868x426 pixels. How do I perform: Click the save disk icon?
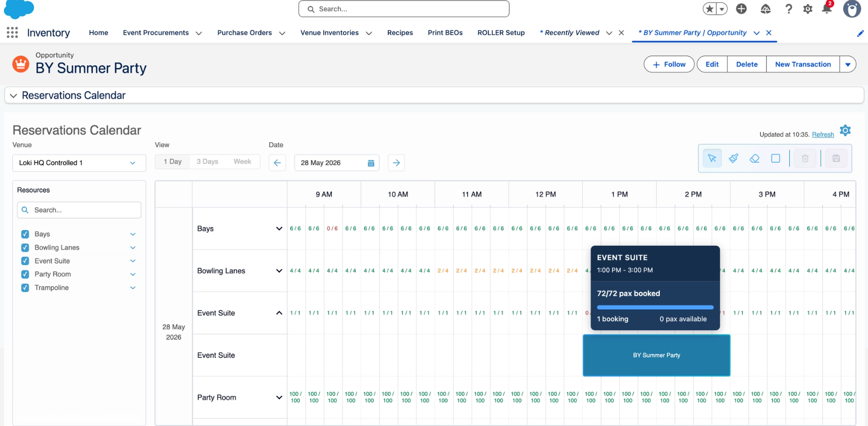tap(836, 158)
